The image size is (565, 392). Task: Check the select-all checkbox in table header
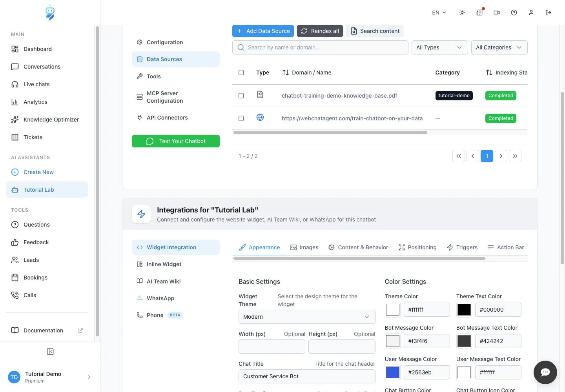coord(241,73)
